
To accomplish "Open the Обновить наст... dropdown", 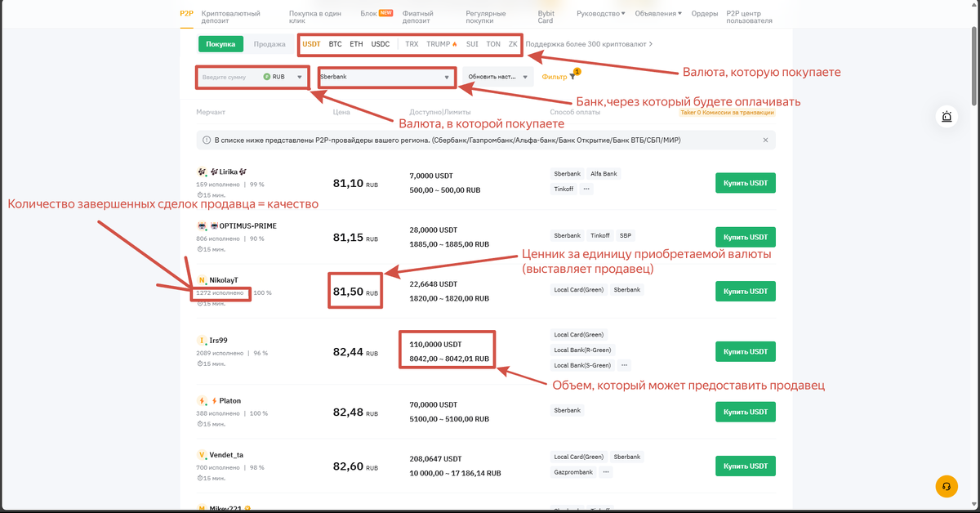I will point(497,77).
